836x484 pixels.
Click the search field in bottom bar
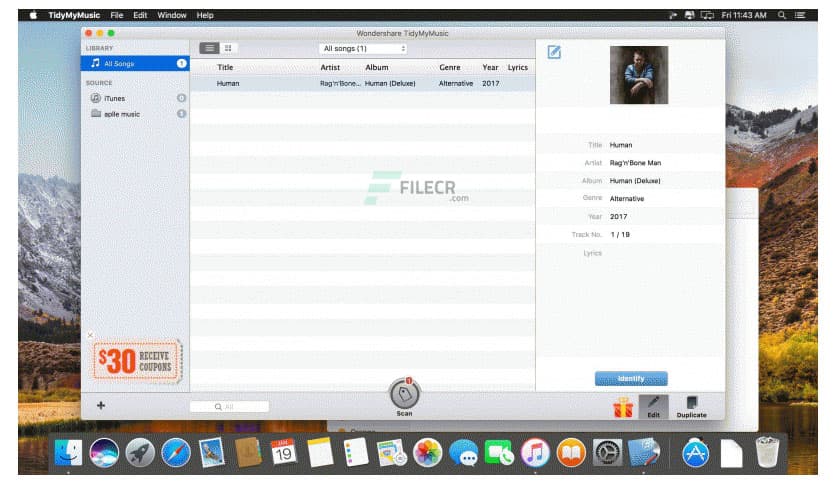pyautogui.click(x=229, y=407)
